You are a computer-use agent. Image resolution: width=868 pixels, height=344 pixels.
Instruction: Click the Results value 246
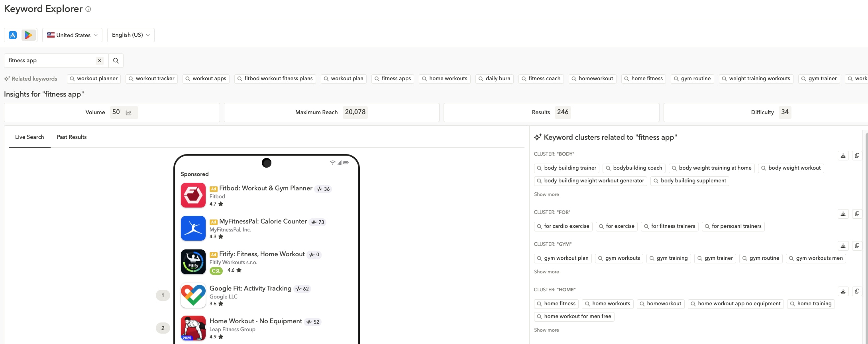pyautogui.click(x=563, y=112)
